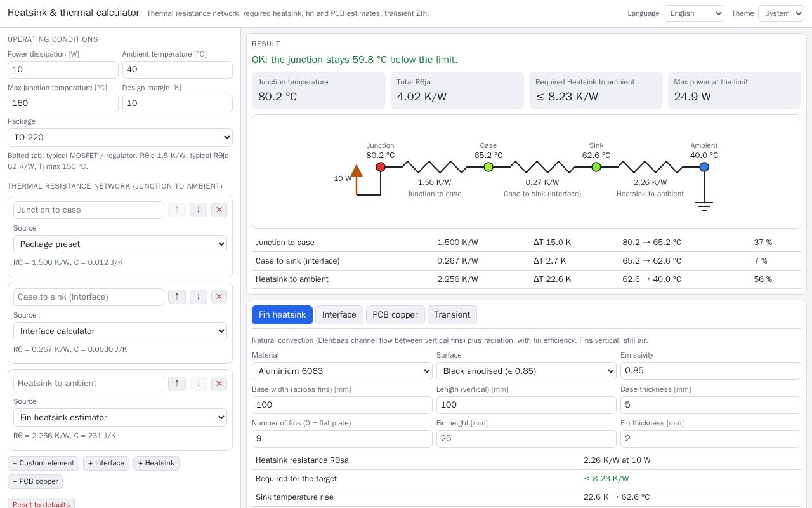Expand the Package dropdown showing TO-220
Image resolution: width=812 pixels, height=508 pixels.
coord(120,137)
